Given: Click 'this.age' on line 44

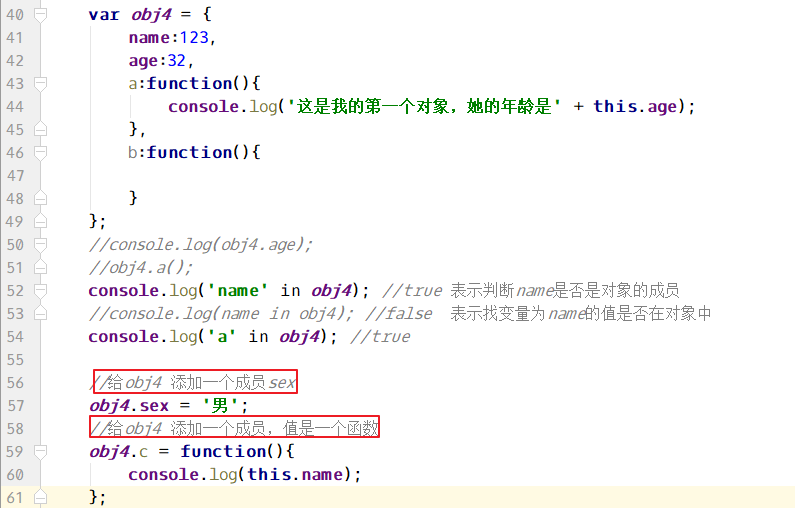Looking at the screenshot, I should coord(635,106).
